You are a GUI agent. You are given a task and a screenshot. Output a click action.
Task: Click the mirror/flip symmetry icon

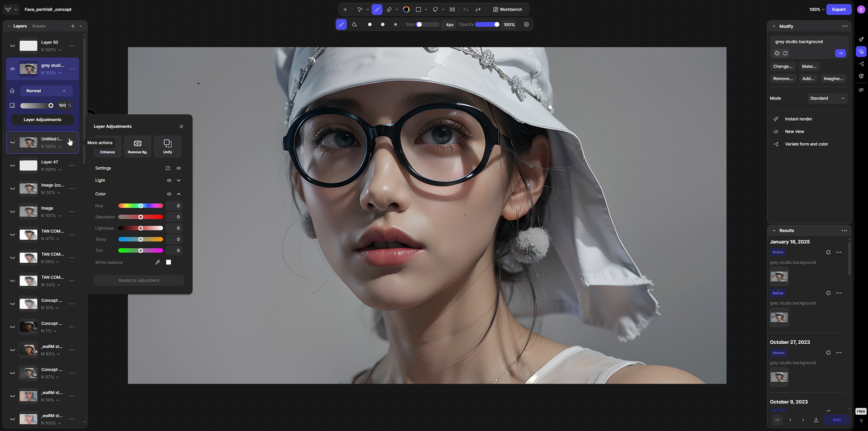(452, 9)
